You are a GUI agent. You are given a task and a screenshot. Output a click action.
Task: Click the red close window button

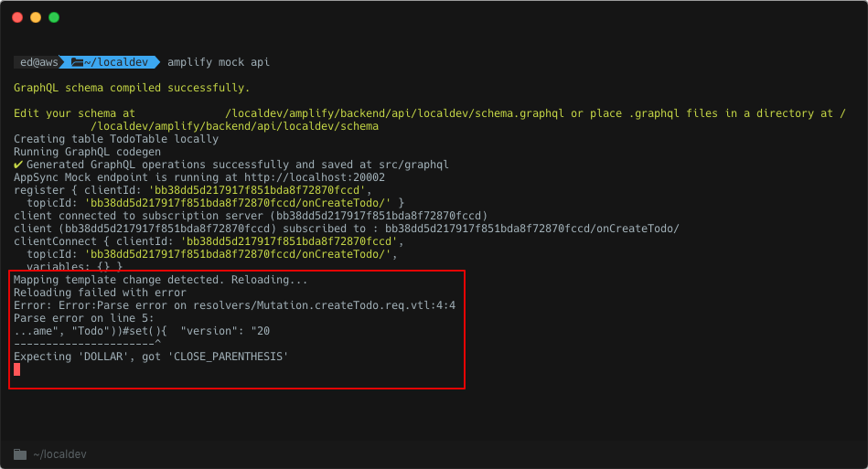pyautogui.click(x=17, y=17)
